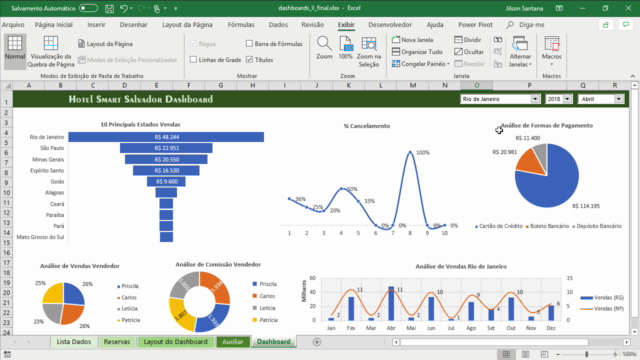Screen dimensions: 640x360
Task: Uncheck Títulos checkbox
Action: click(249, 60)
